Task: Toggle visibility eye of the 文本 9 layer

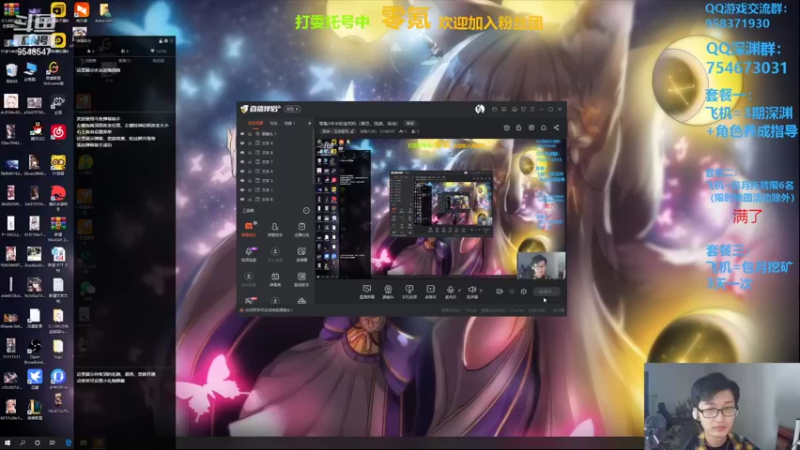Action: click(x=242, y=143)
